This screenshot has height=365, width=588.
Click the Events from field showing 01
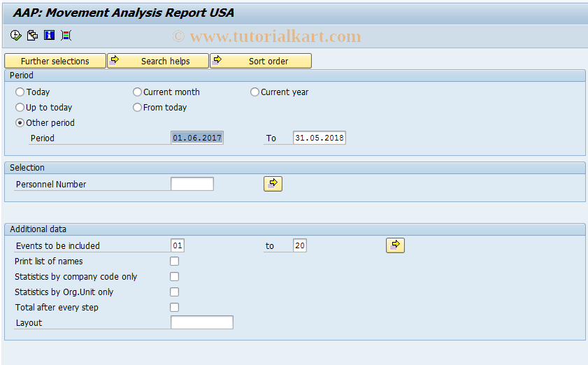(178, 245)
